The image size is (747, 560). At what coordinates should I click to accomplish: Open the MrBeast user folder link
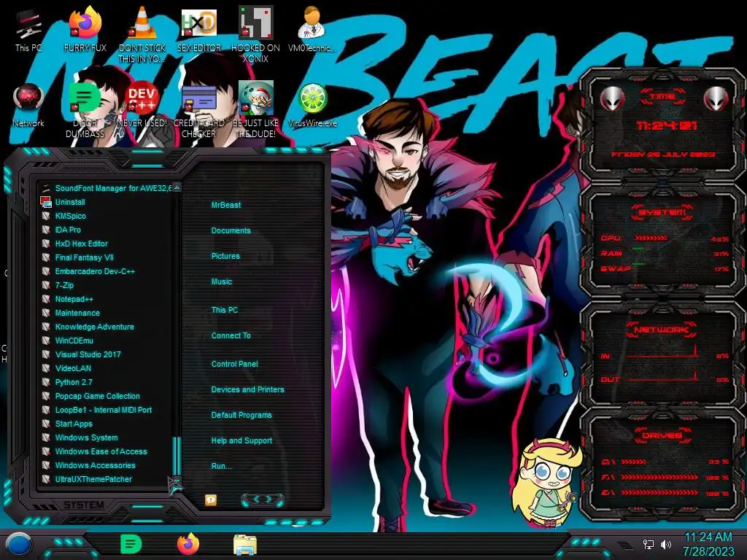click(226, 205)
